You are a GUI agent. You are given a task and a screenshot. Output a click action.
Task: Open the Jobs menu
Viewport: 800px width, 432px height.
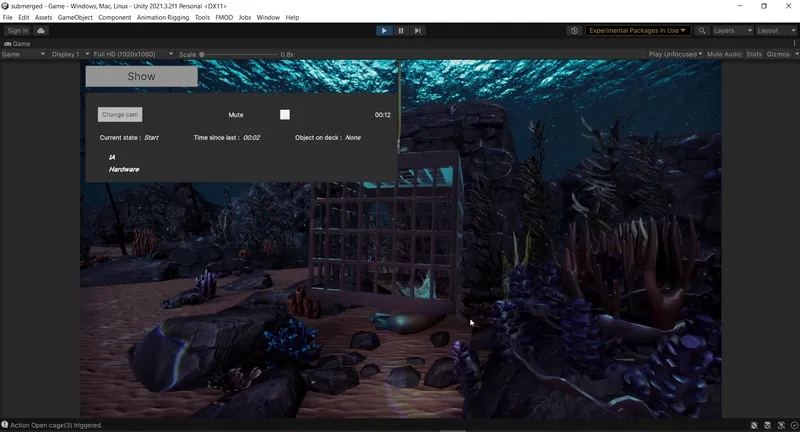tap(245, 17)
